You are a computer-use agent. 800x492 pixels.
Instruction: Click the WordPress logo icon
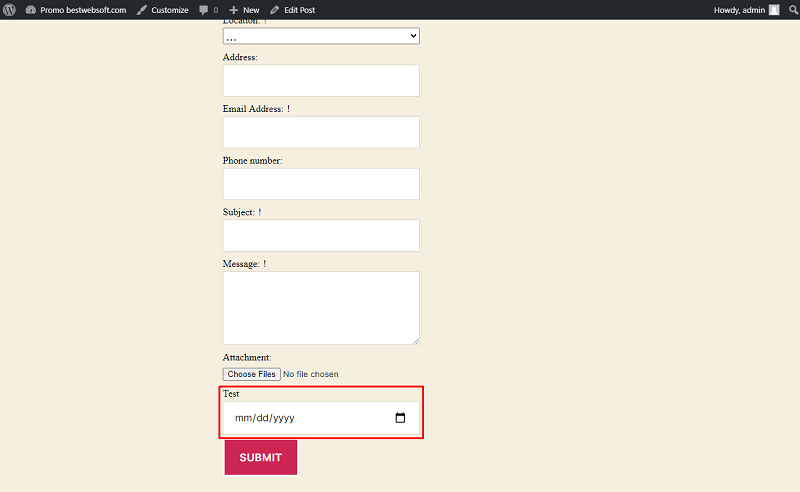[9, 10]
